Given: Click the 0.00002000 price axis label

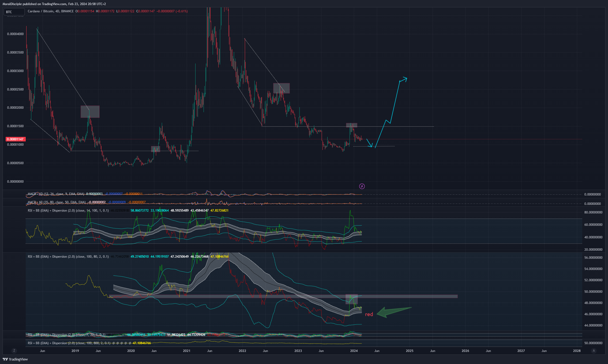Looking at the screenshot, I should (x=16, y=108).
